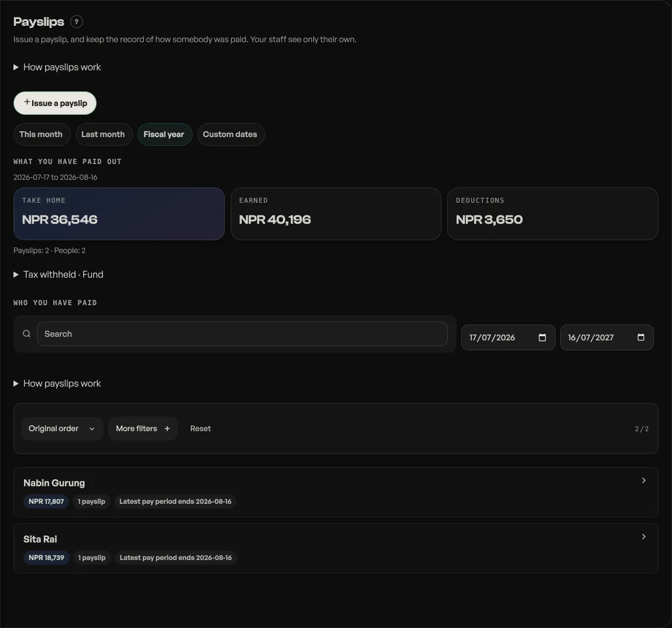Select the Earned NPR 40,196 card
Viewport: 672px width, 628px height.
[335, 214]
